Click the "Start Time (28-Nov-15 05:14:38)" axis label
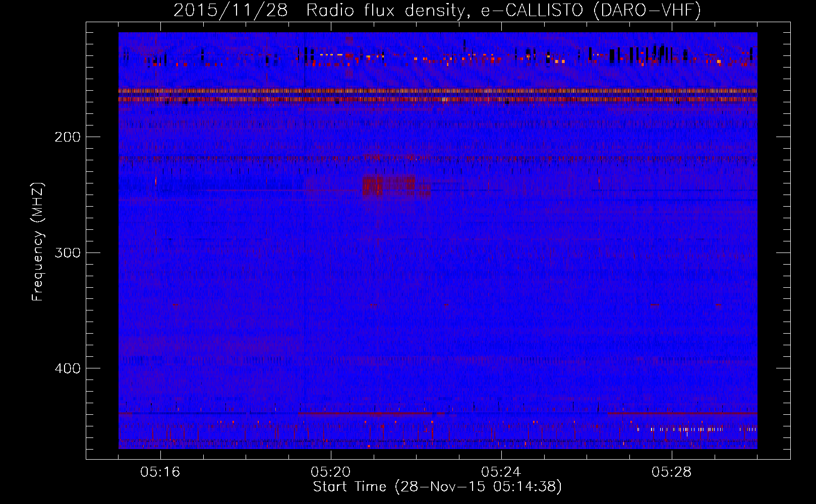 pos(437,487)
